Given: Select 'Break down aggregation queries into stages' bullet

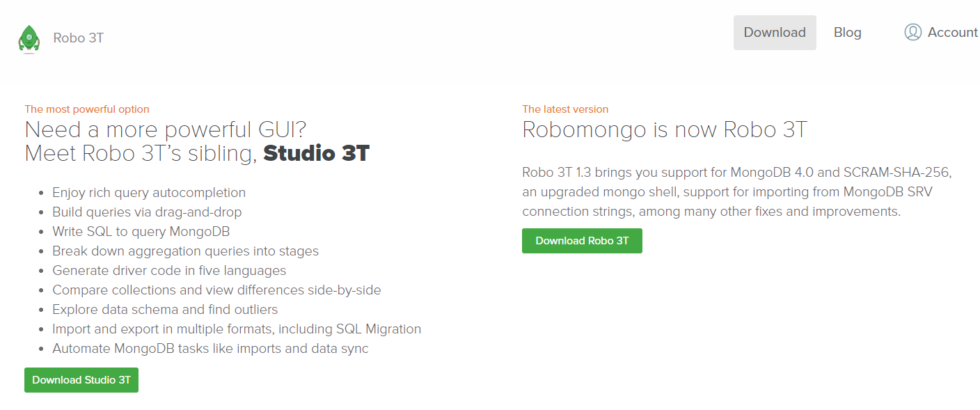Looking at the screenshot, I should (x=185, y=251).
